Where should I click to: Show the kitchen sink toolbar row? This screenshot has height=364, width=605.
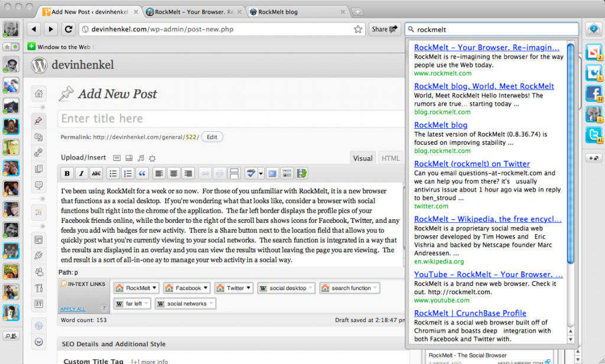[287, 173]
